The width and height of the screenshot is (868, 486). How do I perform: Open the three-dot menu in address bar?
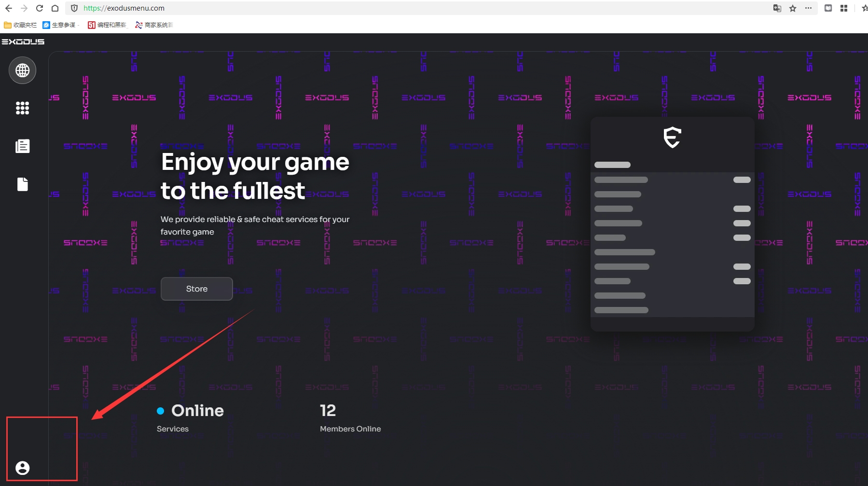808,8
